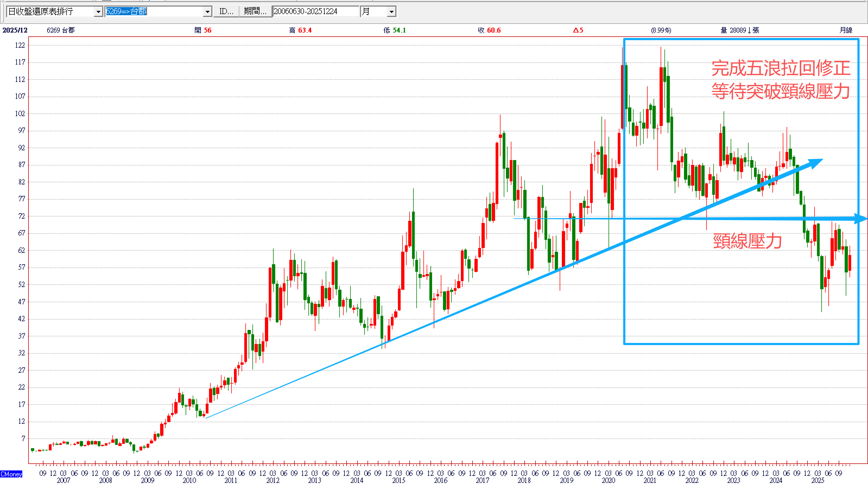Click the volume down-arrow next to 28089
Screen dimensions: 868x484
pos(749,30)
